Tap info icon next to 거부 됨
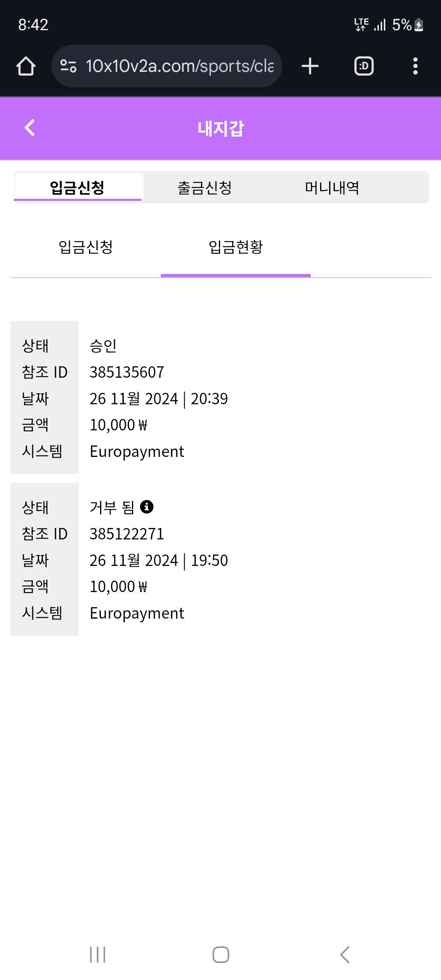Screen dimensions: 441x980 pos(147,507)
